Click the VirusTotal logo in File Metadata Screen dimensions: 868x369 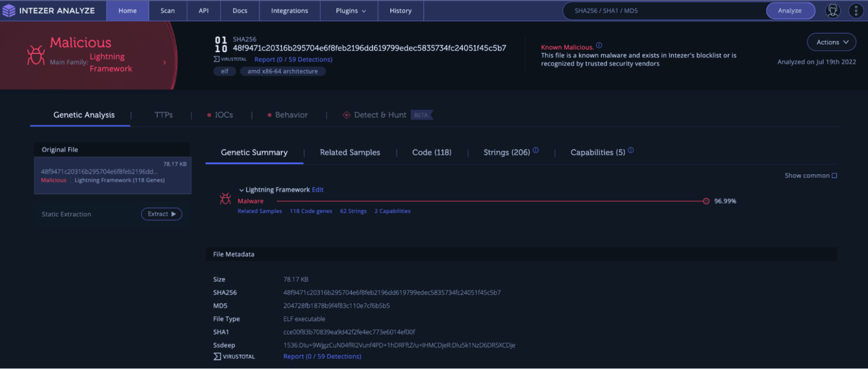[x=234, y=357]
